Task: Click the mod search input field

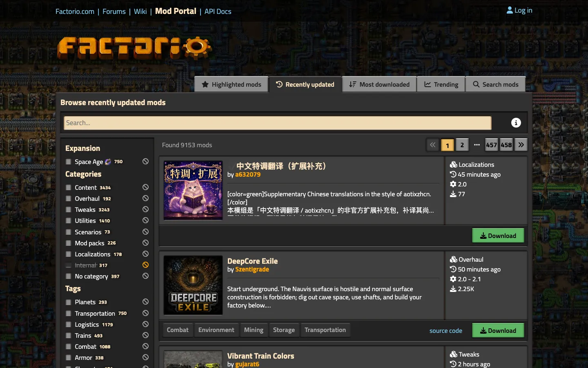Action: click(x=278, y=123)
